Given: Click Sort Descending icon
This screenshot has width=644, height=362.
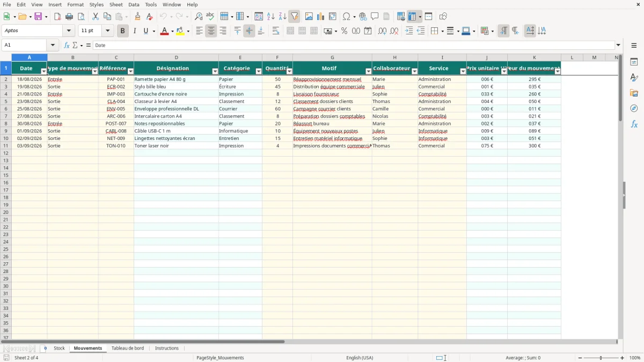Looking at the screenshot, I should [x=283, y=17].
